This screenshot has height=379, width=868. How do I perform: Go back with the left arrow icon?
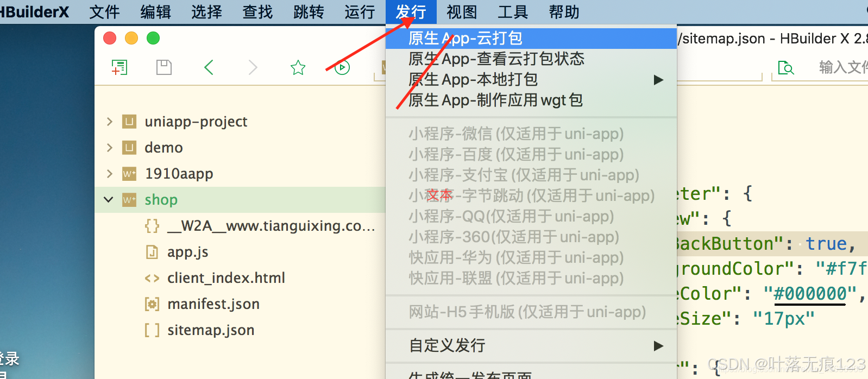[209, 67]
